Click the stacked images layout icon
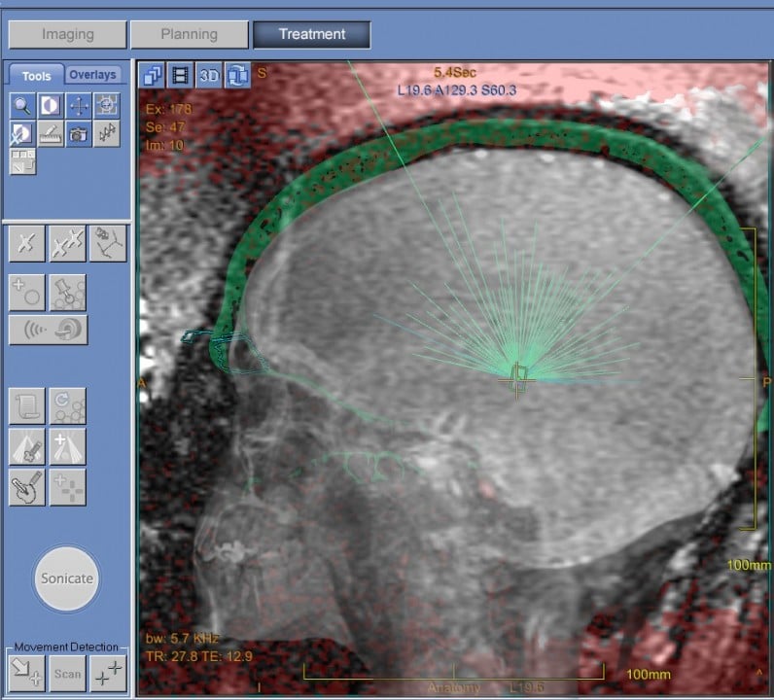Viewport: 774px width, 700px height. (152, 75)
